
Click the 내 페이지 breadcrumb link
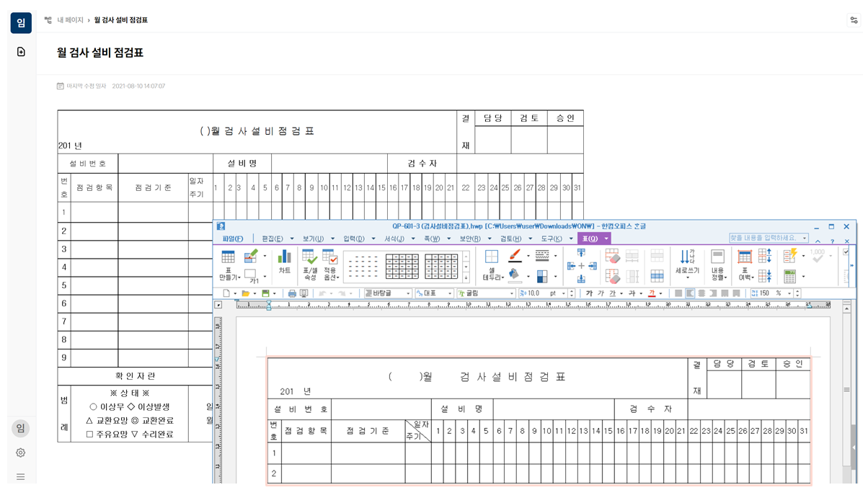pyautogui.click(x=71, y=20)
